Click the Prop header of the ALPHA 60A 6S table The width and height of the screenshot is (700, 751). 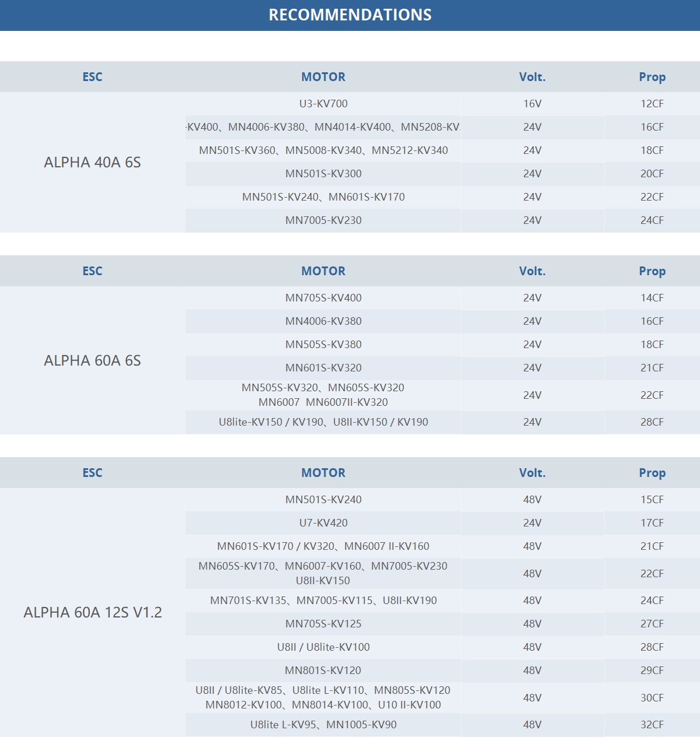pos(652,271)
